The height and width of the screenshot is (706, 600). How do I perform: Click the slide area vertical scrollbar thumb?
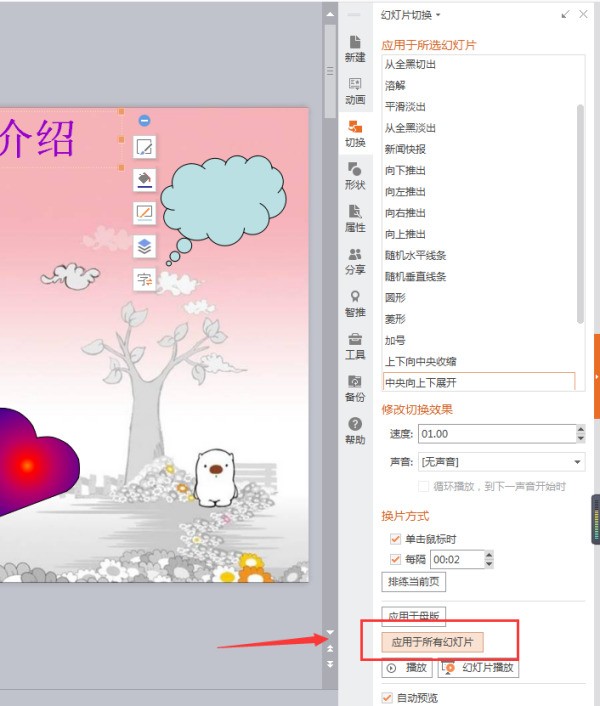pos(330,71)
